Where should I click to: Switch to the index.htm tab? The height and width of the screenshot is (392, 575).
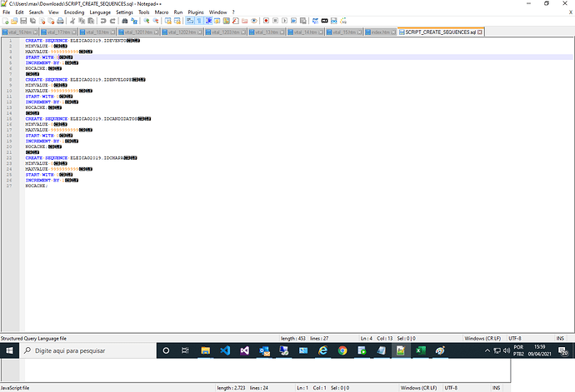pos(381,32)
